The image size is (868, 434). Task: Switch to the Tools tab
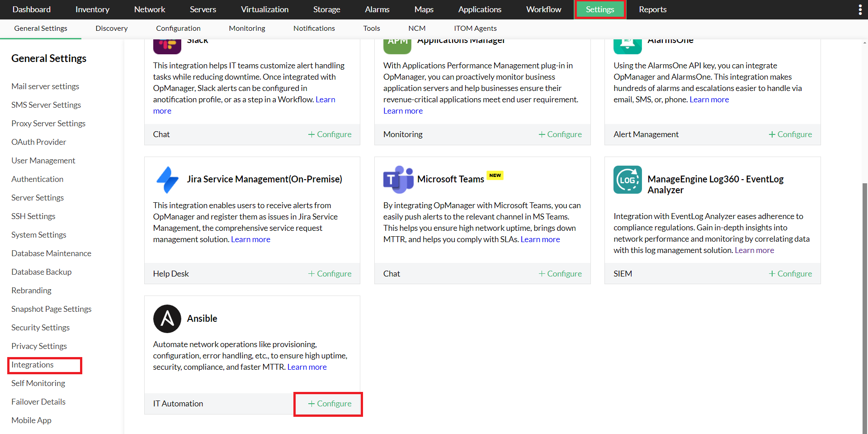pyautogui.click(x=372, y=29)
